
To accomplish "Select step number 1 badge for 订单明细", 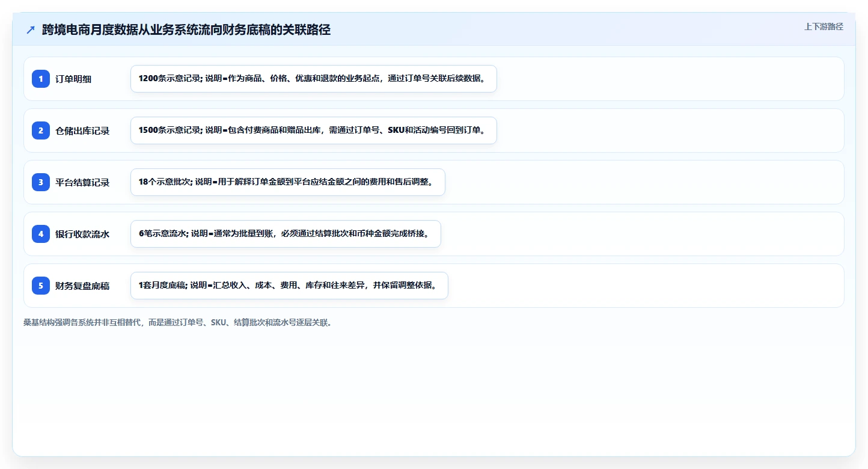I will click(x=41, y=79).
